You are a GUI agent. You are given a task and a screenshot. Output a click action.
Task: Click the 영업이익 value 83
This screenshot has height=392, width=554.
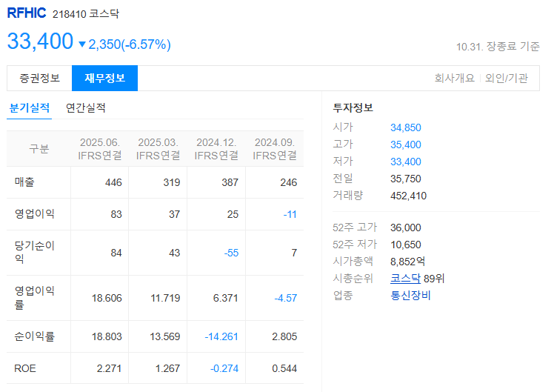point(116,214)
